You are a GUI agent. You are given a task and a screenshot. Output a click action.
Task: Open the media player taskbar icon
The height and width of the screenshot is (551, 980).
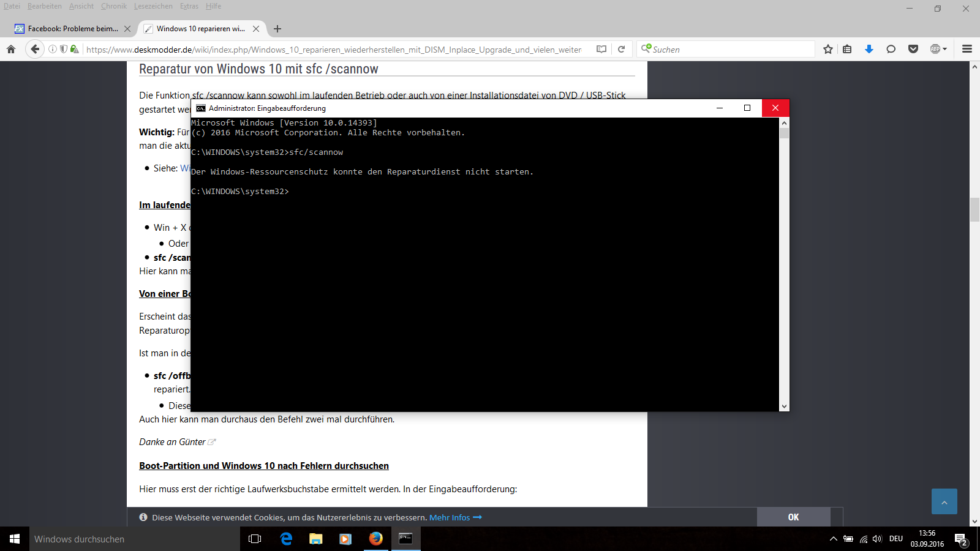[x=345, y=539]
